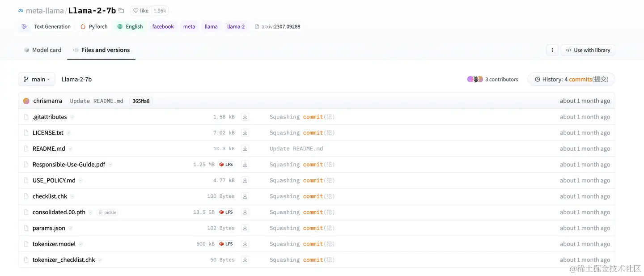Like the Llama-2-7b model
Viewport: 644px width, 276px height.
click(x=141, y=11)
